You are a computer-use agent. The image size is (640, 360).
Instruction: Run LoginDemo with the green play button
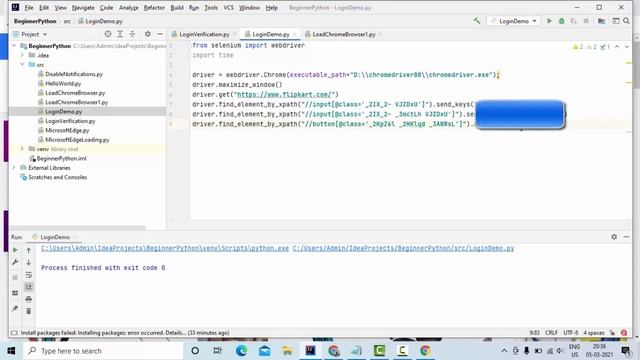click(549, 21)
